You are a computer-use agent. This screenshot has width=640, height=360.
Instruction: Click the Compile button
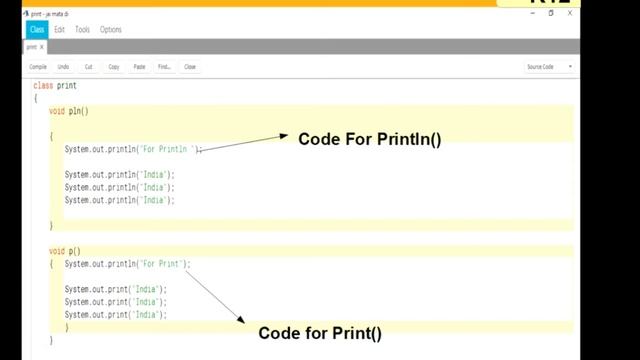[x=38, y=67]
